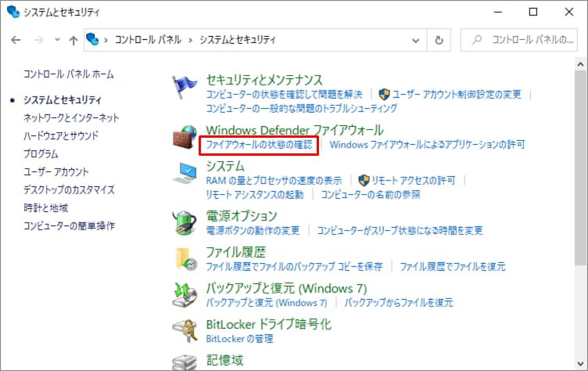This screenshot has width=588, height=371.
Task: Select システムとセキュリティ in the sidebar
Action: [63, 99]
